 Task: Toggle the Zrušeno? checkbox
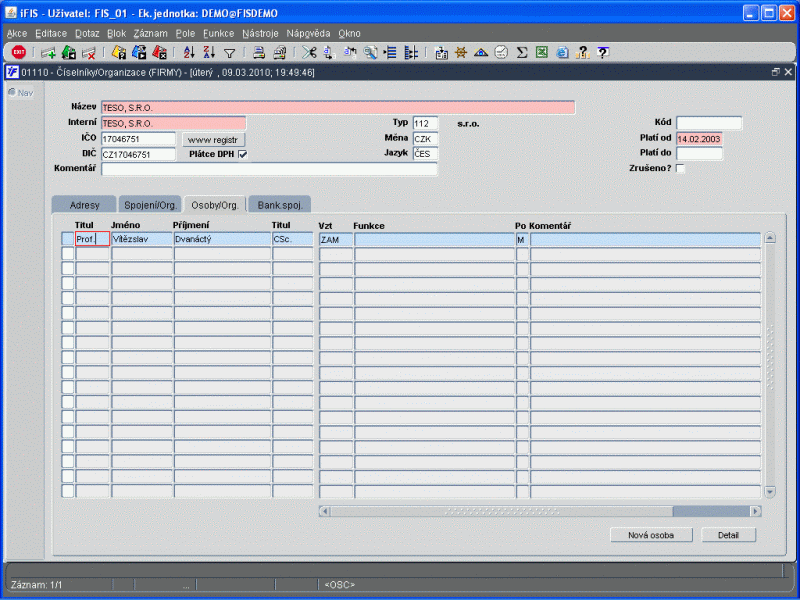(x=680, y=168)
